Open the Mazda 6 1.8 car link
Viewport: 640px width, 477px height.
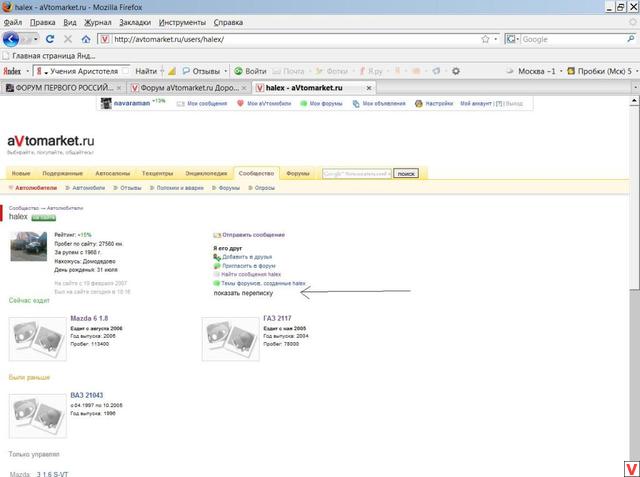89,318
